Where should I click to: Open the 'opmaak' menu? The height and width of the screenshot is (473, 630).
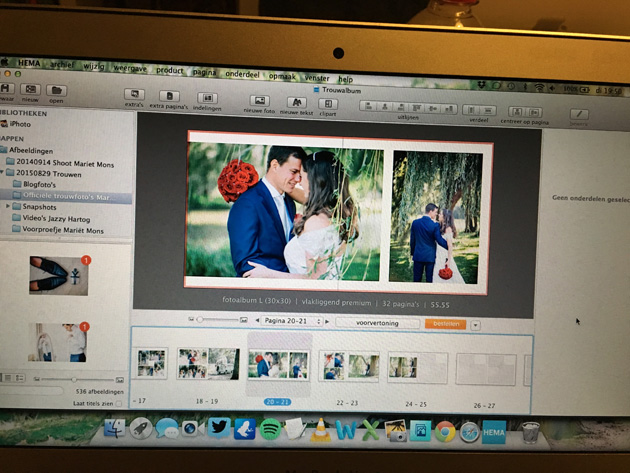[x=282, y=76]
